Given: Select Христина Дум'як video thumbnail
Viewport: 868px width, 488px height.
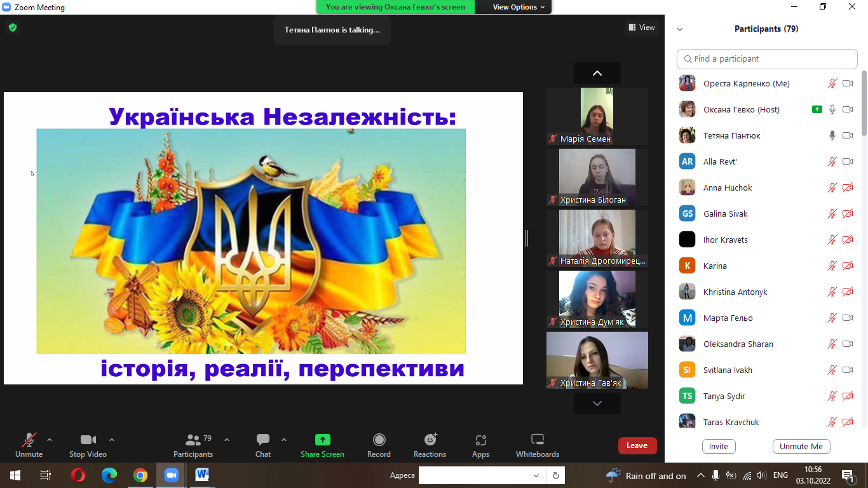Looking at the screenshot, I should click(597, 299).
